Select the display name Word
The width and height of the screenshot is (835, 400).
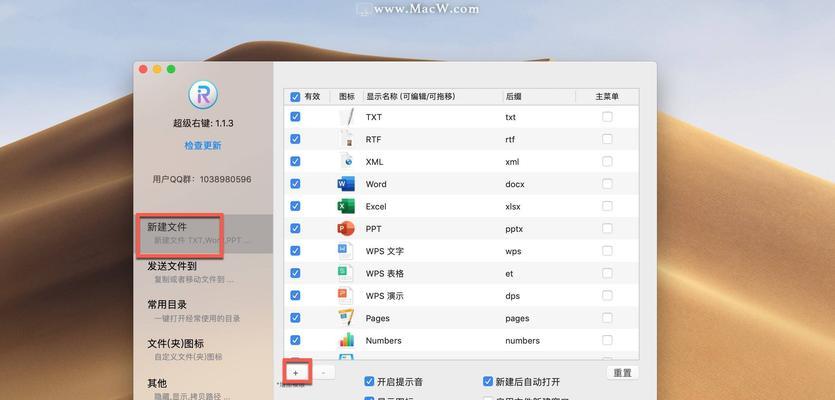376,184
